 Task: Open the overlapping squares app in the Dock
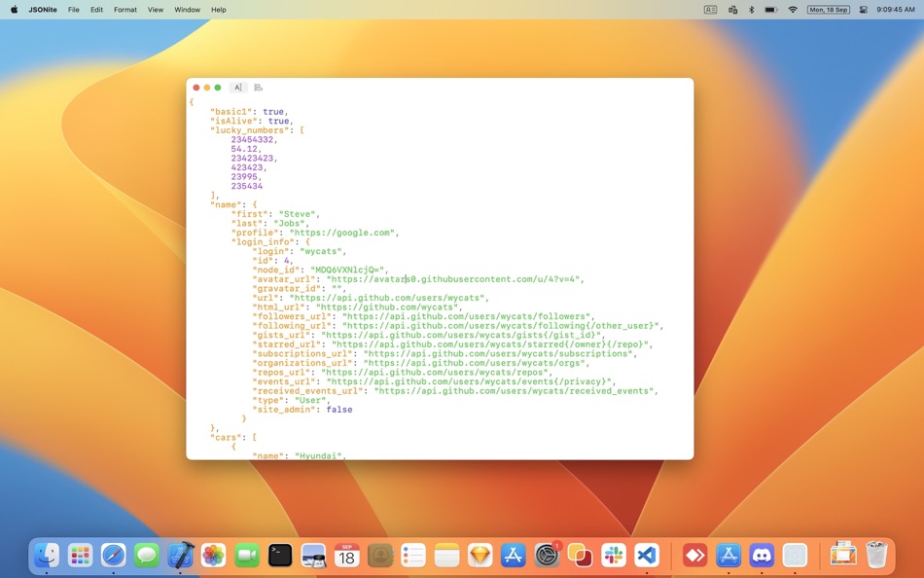[580, 555]
